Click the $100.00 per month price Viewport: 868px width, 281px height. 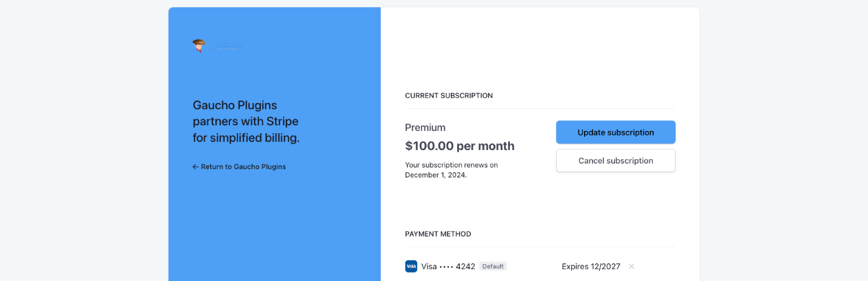pos(459,146)
